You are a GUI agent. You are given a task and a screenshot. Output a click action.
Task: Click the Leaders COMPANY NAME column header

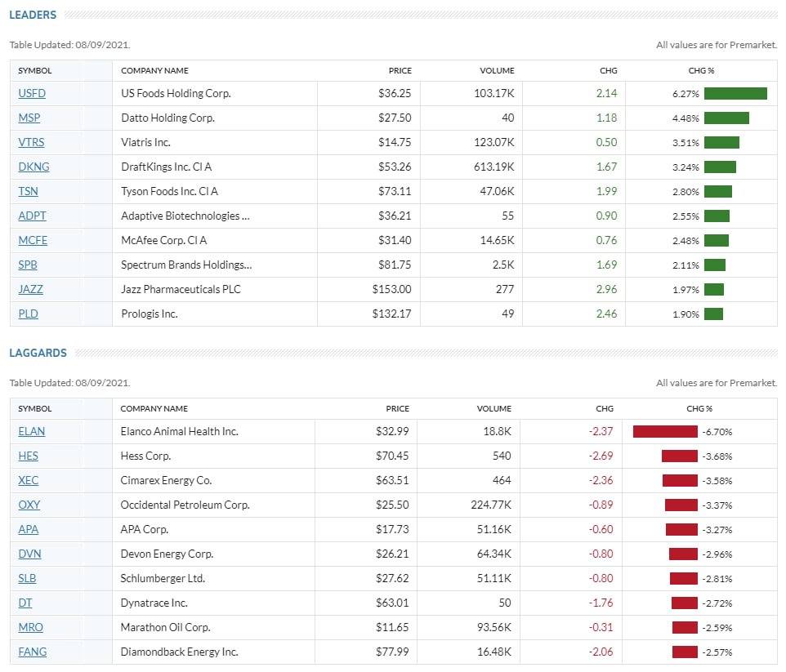coord(155,71)
